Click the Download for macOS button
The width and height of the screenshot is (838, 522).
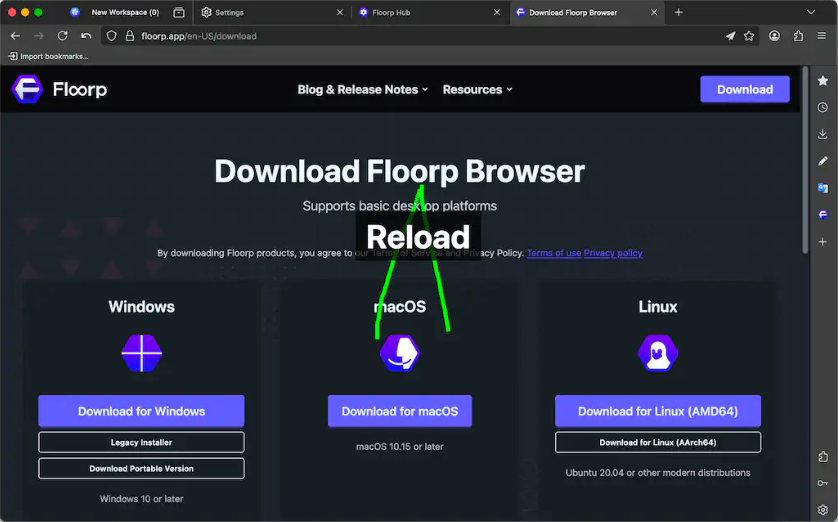tap(399, 411)
